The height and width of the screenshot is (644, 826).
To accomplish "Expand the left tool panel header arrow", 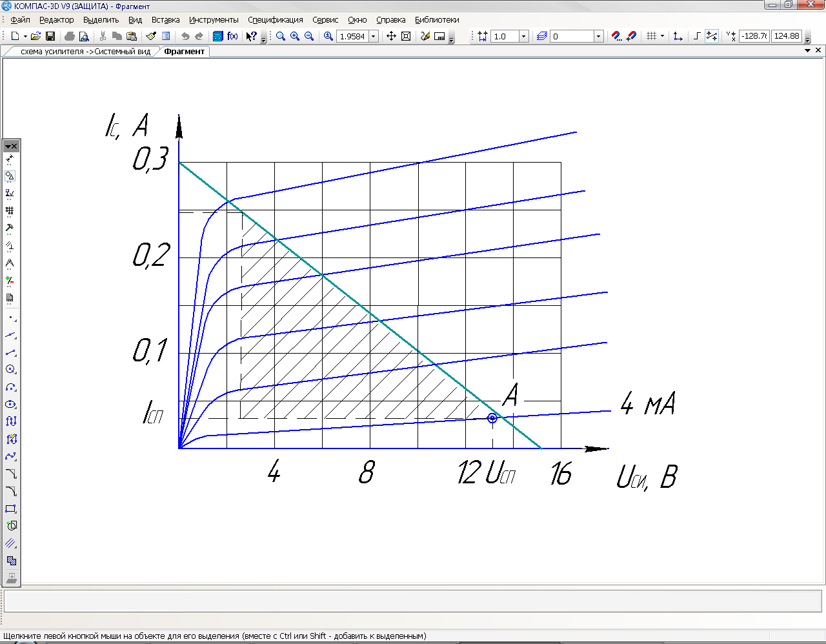I will click(x=7, y=146).
